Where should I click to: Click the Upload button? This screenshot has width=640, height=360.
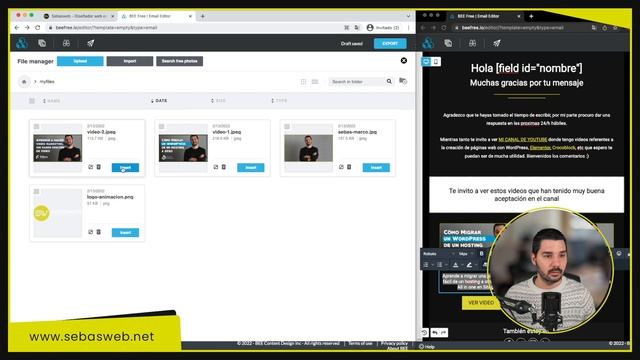(80, 61)
